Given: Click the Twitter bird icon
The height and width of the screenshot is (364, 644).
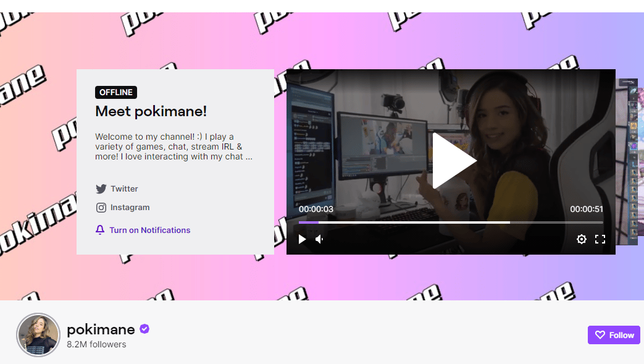Looking at the screenshot, I should pos(101,188).
